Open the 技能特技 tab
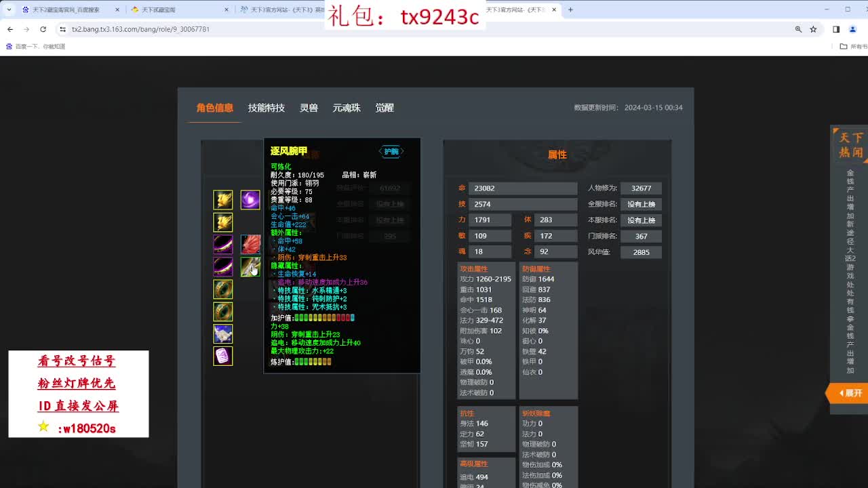This screenshot has width=868, height=488. (x=266, y=108)
